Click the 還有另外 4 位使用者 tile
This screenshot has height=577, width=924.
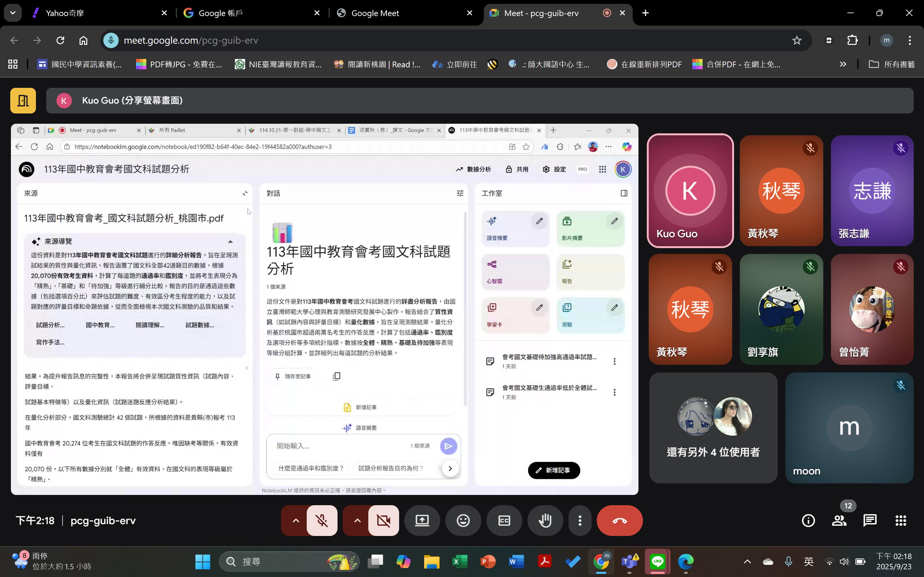(x=713, y=428)
